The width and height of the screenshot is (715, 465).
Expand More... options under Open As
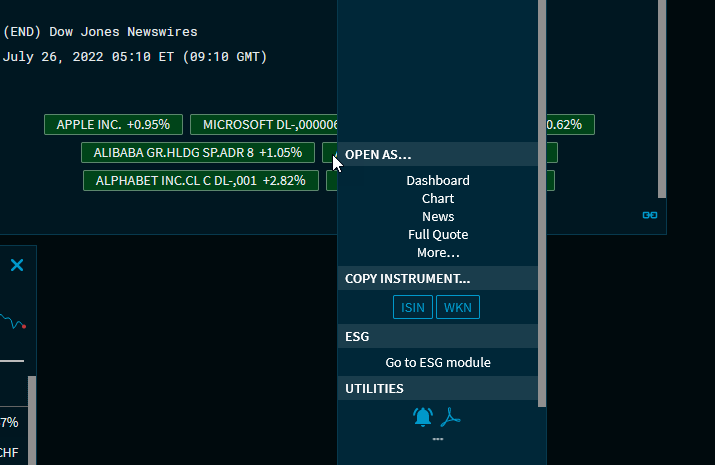click(437, 253)
